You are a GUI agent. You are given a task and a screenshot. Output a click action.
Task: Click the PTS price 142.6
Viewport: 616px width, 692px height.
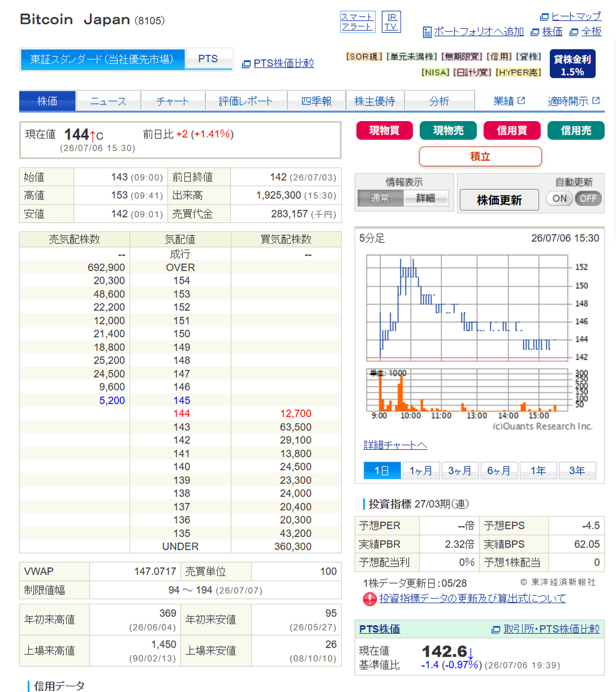tap(444, 652)
